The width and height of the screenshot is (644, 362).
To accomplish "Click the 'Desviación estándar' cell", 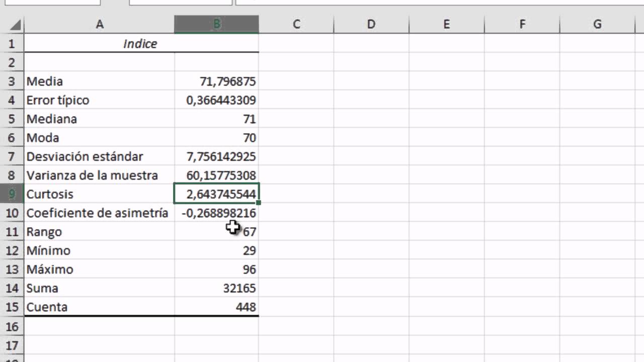I will click(x=99, y=156).
